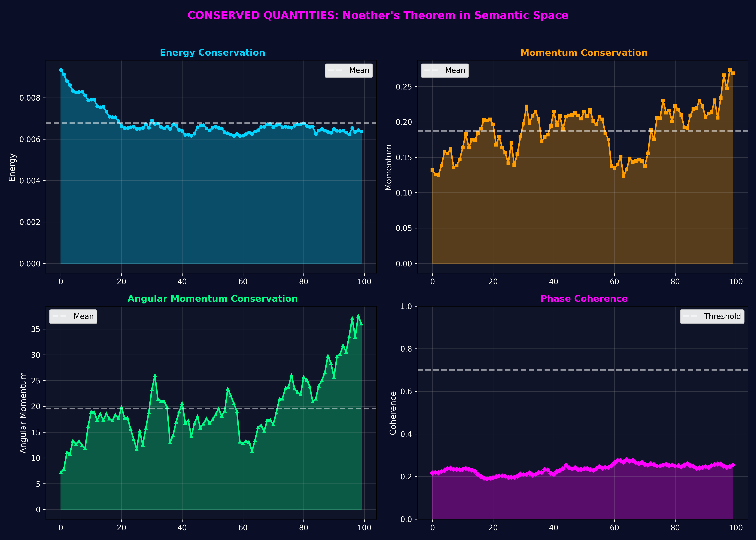Click the first magenta diamond in Phase Coherence
This screenshot has height=540, width=756.
coord(432,473)
